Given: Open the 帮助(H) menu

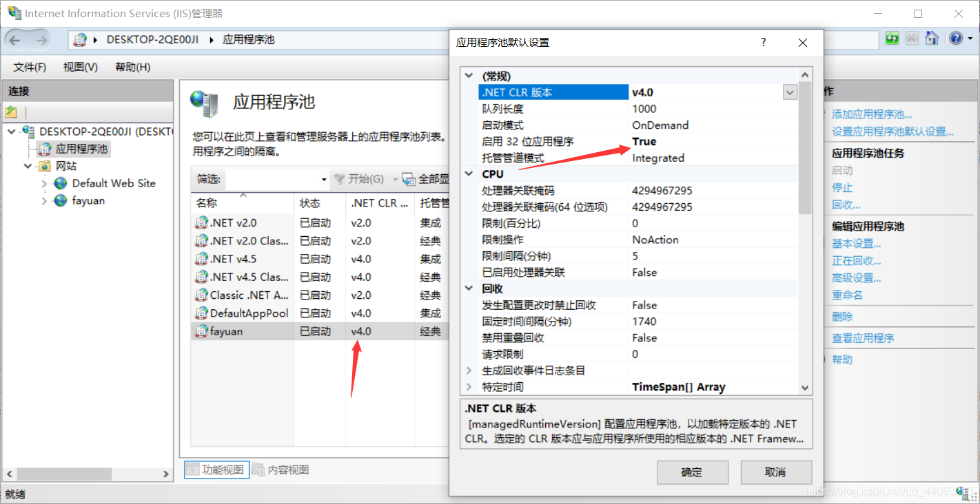Looking at the screenshot, I should coord(133,67).
